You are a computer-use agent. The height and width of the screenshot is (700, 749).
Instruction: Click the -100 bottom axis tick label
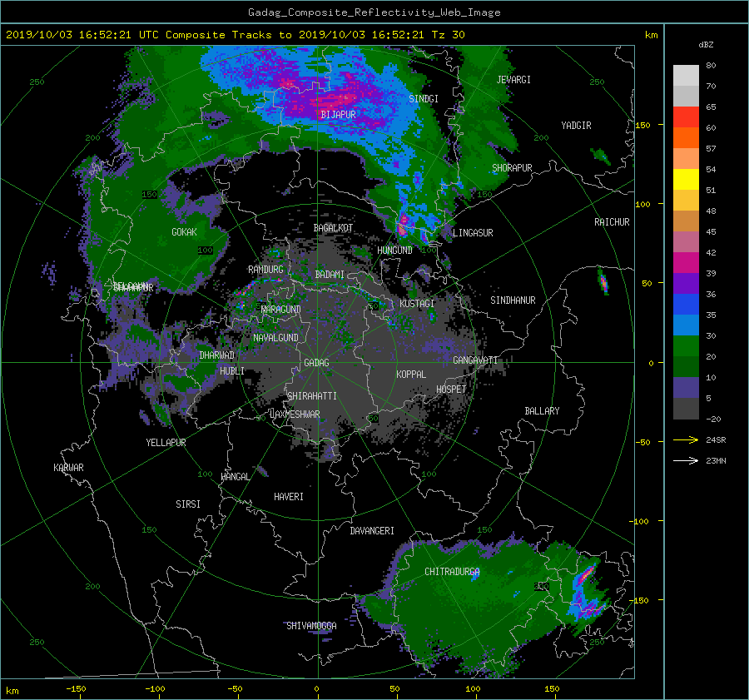click(155, 689)
